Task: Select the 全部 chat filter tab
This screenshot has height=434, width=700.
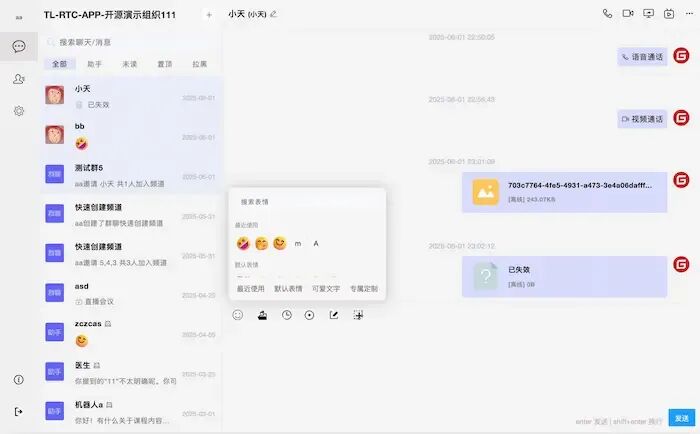Action: (x=59, y=64)
